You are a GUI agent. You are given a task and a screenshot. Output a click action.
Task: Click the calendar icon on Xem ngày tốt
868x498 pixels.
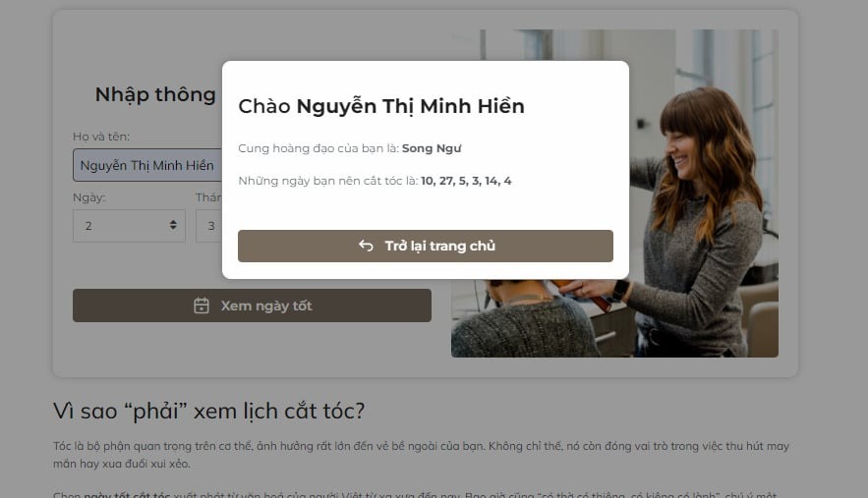(202, 305)
